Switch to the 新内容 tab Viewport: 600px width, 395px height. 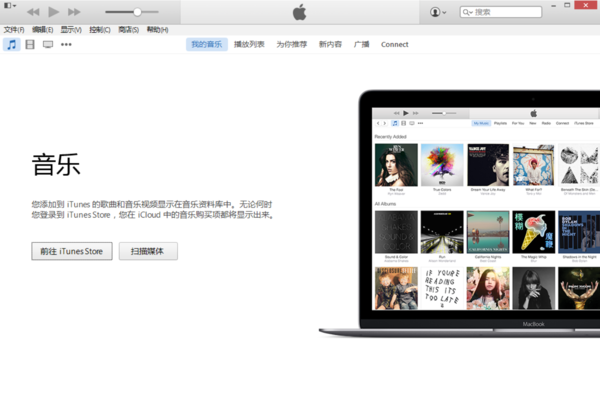coord(330,44)
